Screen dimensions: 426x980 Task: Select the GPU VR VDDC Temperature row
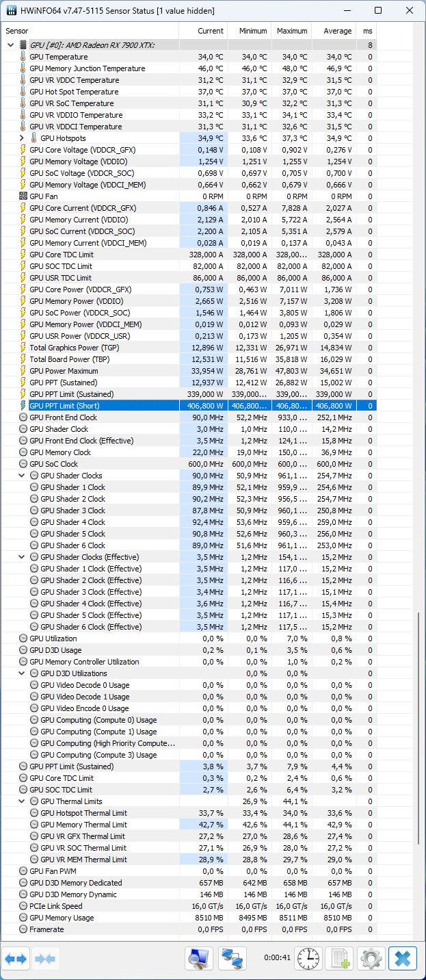[x=188, y=80]
